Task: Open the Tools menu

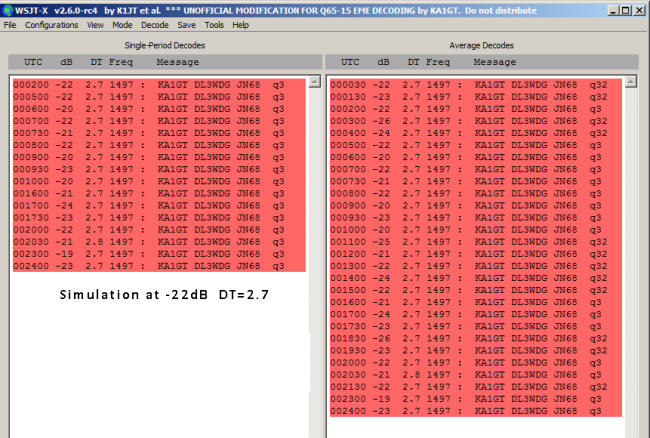Action: click(214, 25)
